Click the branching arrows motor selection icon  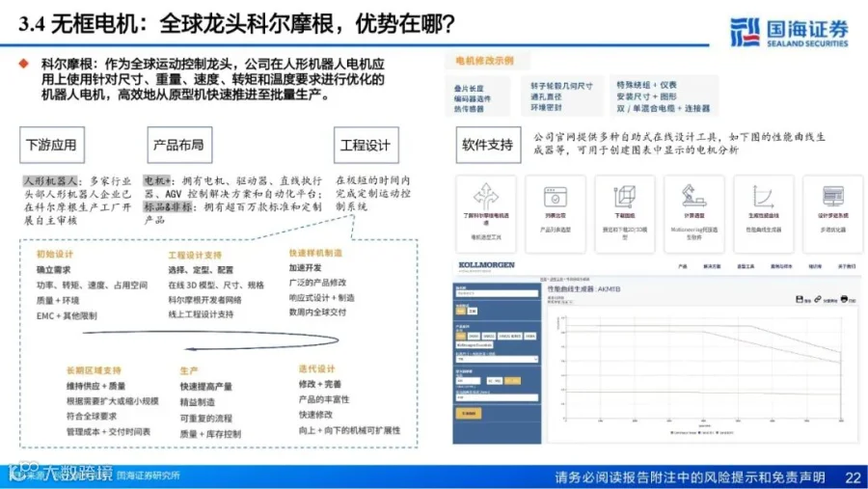[485, 196]
